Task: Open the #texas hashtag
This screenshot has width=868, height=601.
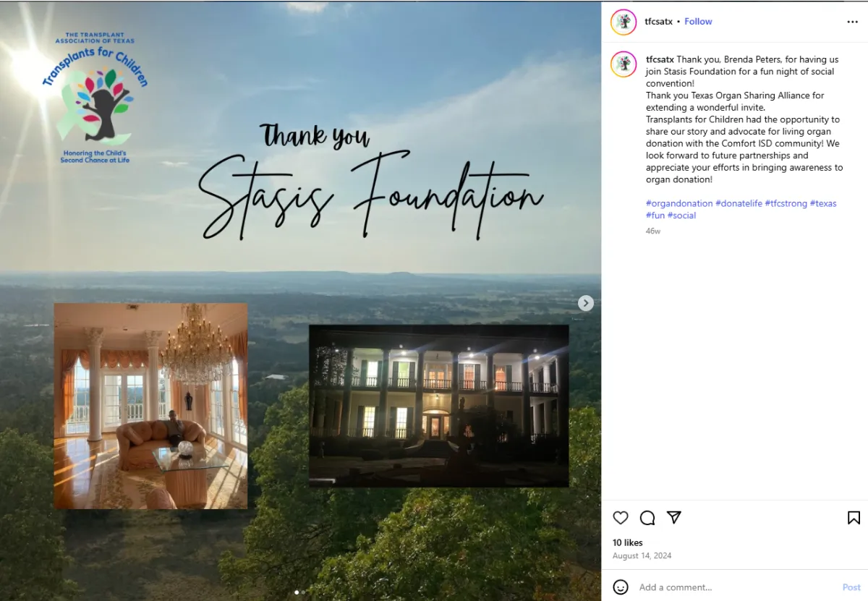Action: [823, 203]
